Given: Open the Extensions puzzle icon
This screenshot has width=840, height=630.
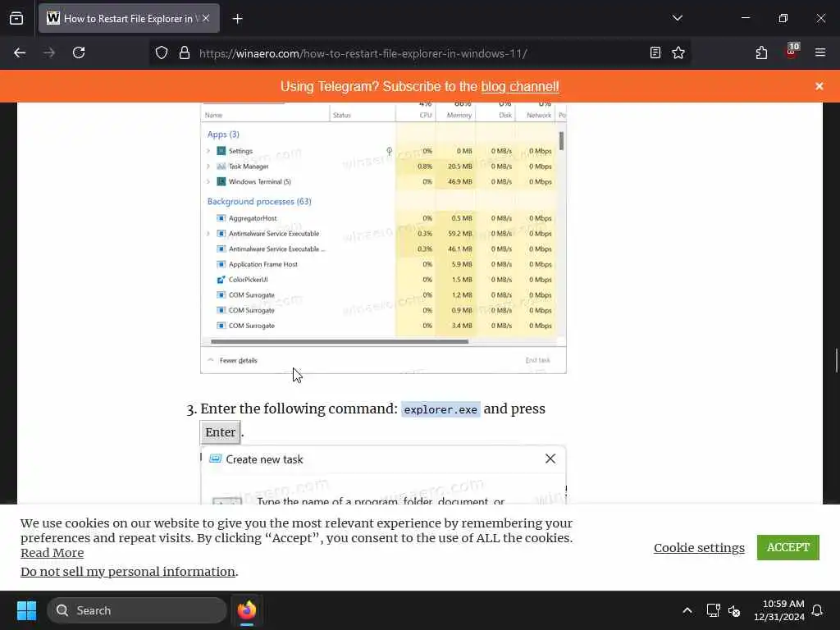Looking at the screenshot, I should click(761, 52).
